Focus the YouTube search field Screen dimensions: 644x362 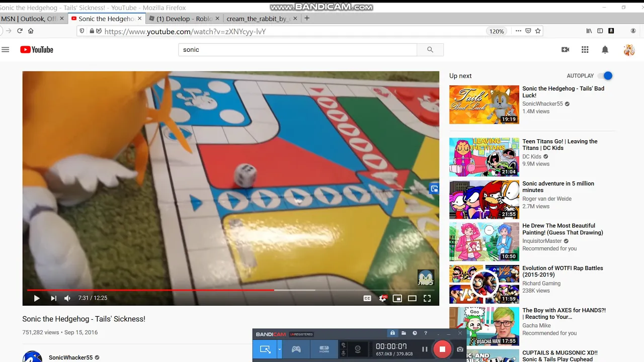click(298, 50)
